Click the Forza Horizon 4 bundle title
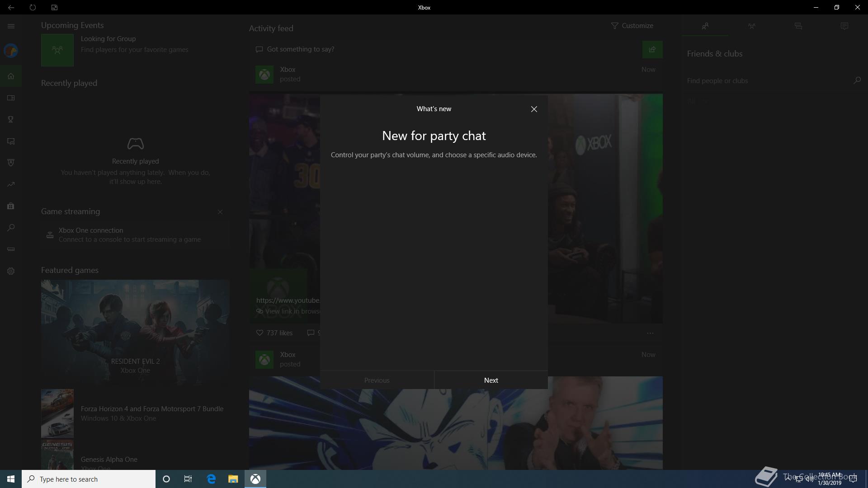868x488 pixels. 152,408
